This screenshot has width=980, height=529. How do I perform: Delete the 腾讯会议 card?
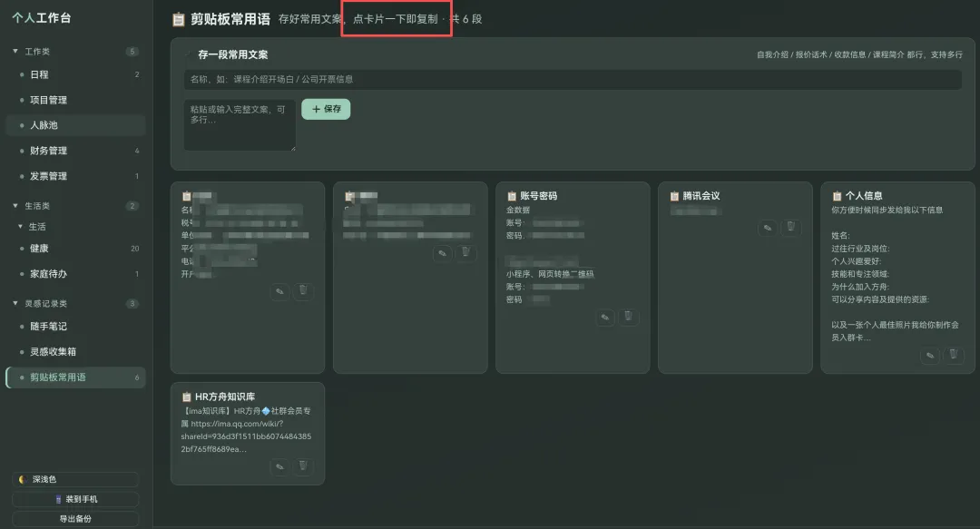790,228
